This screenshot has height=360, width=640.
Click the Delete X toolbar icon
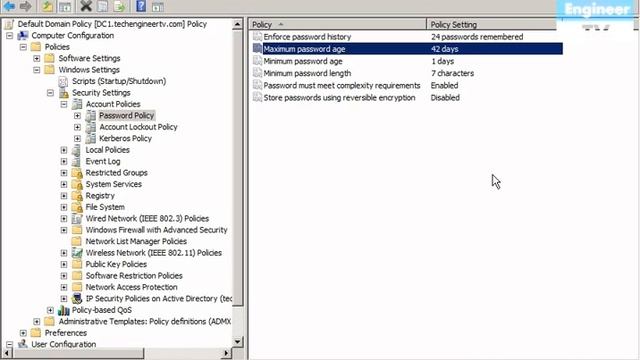[x=86, y=6]
